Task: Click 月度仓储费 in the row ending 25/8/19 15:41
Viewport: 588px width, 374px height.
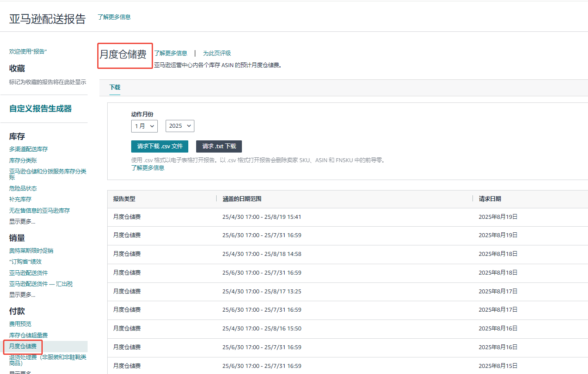Action: tap(127, 217)
